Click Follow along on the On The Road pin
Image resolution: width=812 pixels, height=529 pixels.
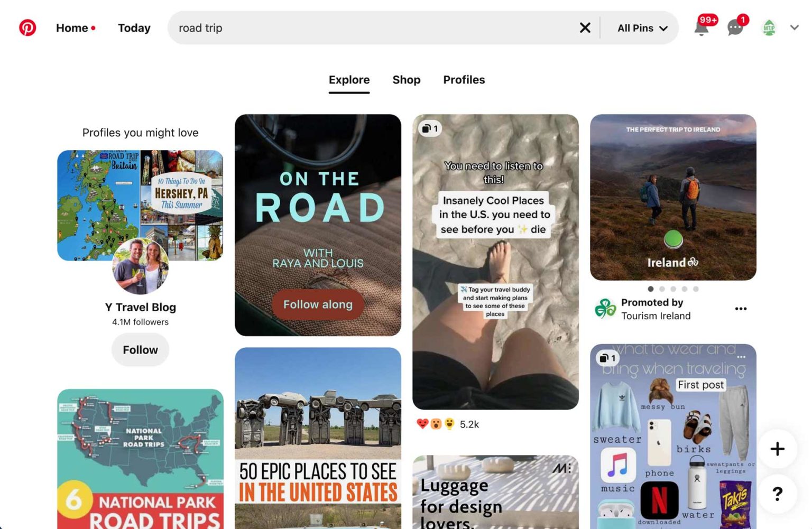point(317,304)
